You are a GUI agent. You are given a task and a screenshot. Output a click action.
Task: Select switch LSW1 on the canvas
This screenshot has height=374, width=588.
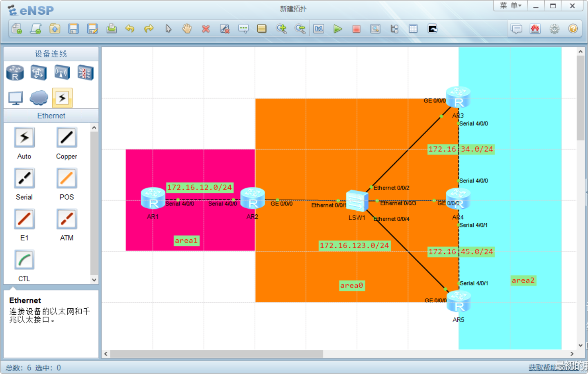tap(357, 201)
